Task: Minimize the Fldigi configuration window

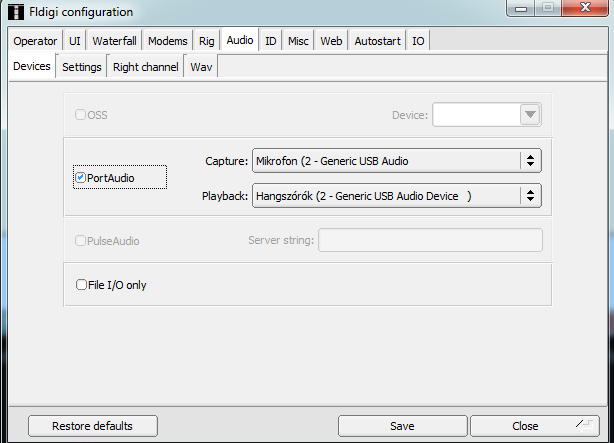Action: [x=521, y=8]
